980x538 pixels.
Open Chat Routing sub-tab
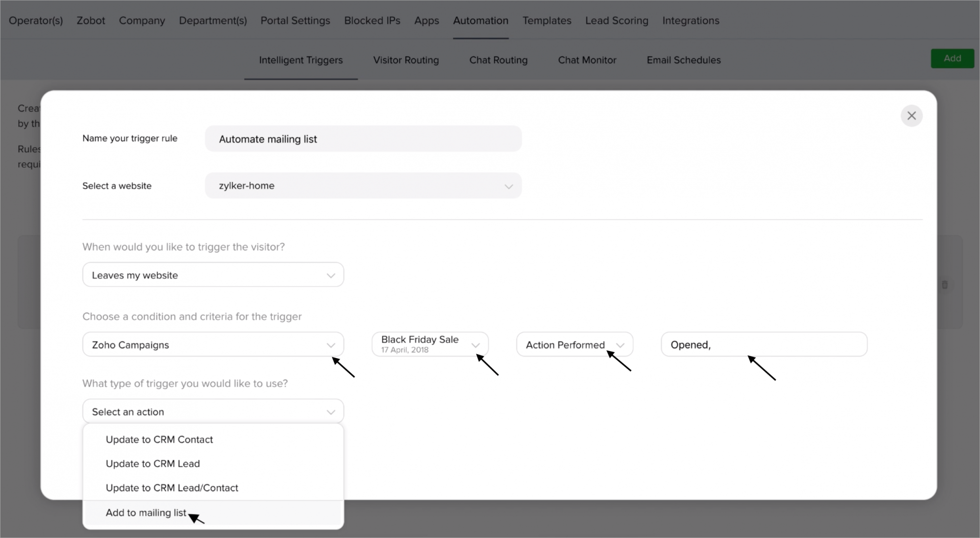tap(498, 60)
